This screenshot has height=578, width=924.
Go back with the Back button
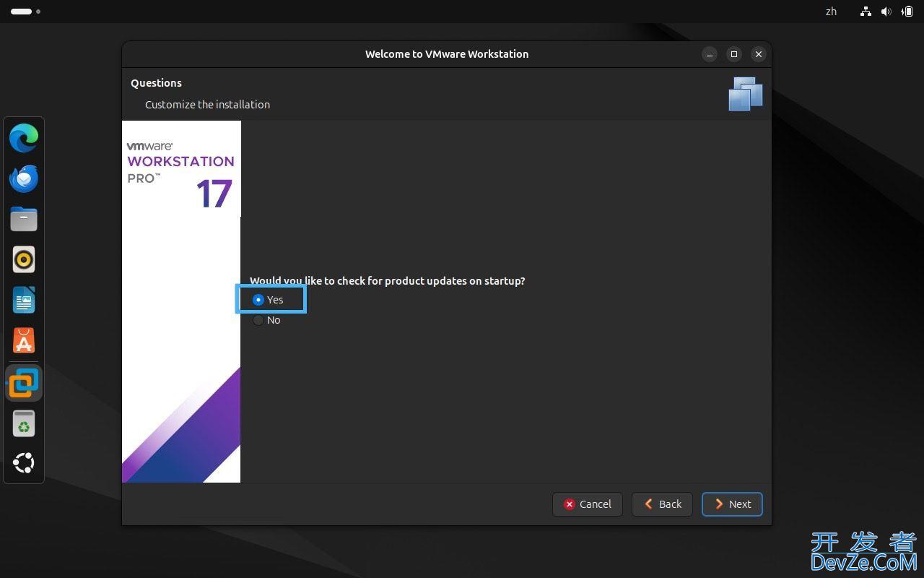[x=662, y=504]
